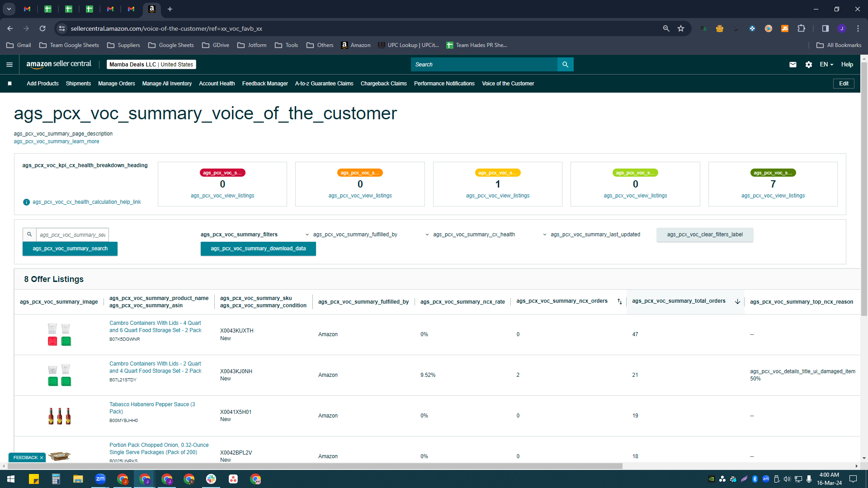Open Performance Notifications

[444, 84]
